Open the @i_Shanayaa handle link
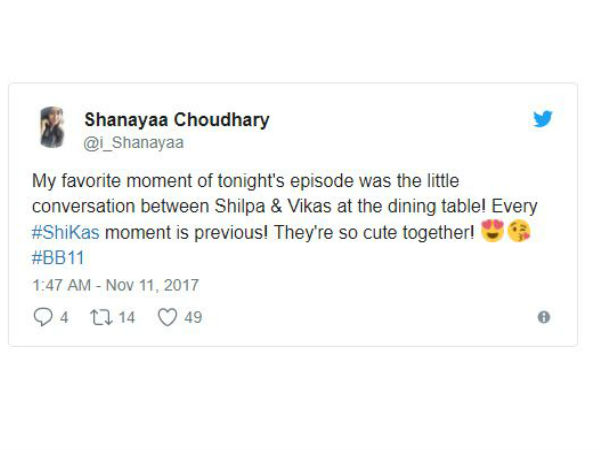600x450 pixels. [x=134, y=143]
